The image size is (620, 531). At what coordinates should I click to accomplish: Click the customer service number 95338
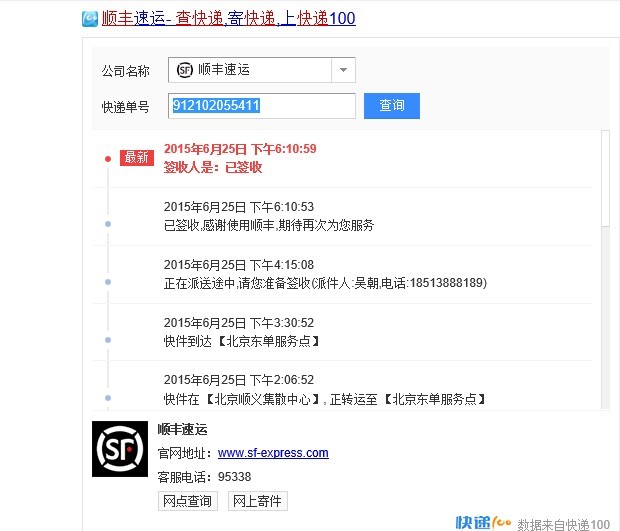point(234,477)
